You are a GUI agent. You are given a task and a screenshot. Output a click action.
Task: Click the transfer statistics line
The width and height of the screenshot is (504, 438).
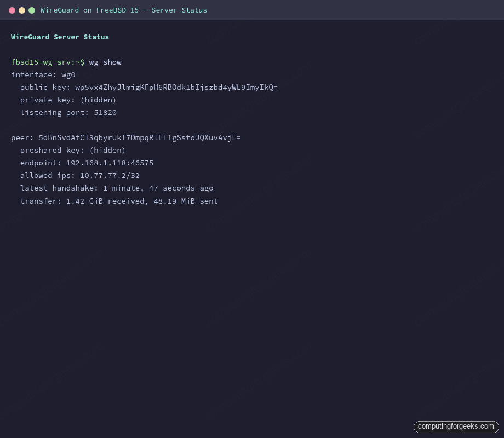pyautogui.click(x=119, y=201)
